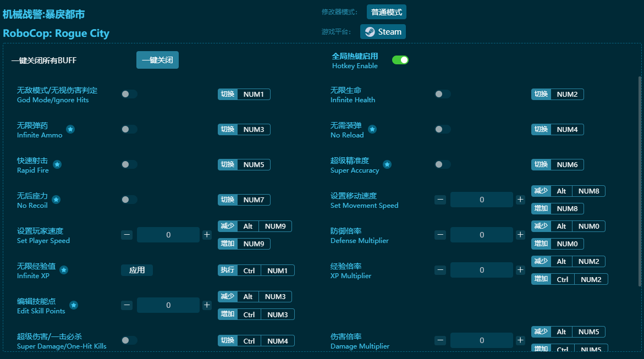Click the star icon next to Infinite XP
This screenshot has height=359, width=644.
tap(64, 270)
